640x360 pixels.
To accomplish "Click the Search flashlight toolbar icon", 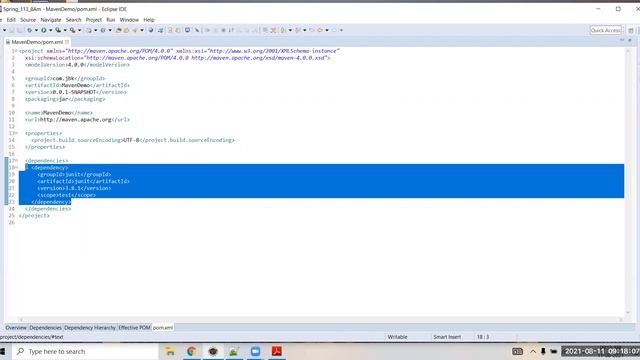I will coord(135,30).
